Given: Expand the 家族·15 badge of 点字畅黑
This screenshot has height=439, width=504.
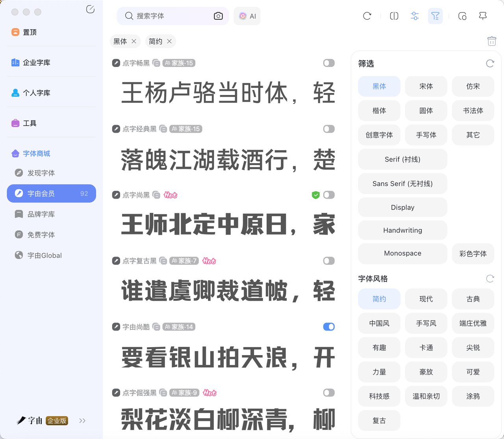Looking at the screenshot, I should click(179, 63).
